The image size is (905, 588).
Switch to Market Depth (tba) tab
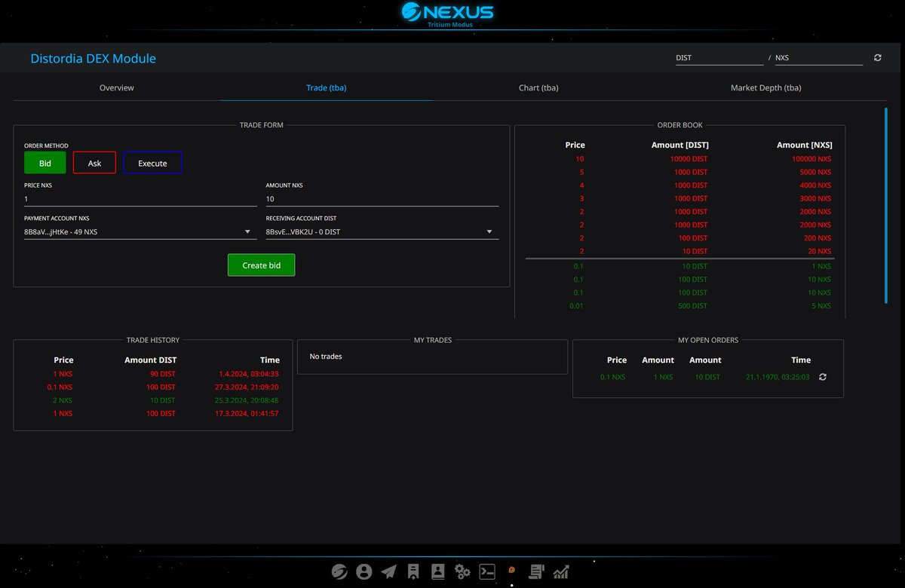coord(765,87)
